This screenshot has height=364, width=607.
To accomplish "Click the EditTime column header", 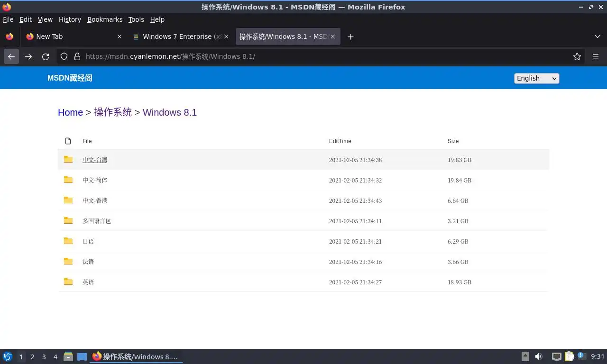I will [340, 141].
